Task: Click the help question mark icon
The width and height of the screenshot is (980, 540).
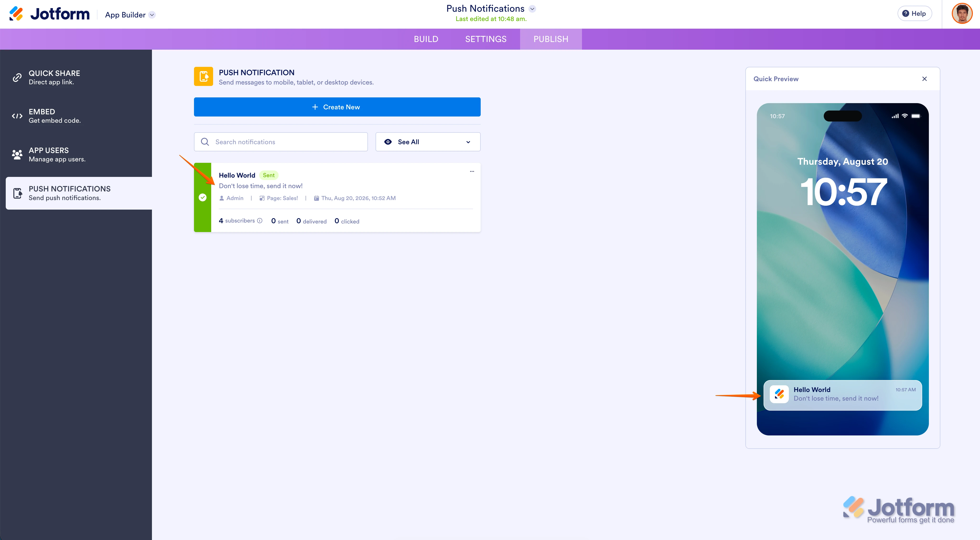Action: coord(906,14)
